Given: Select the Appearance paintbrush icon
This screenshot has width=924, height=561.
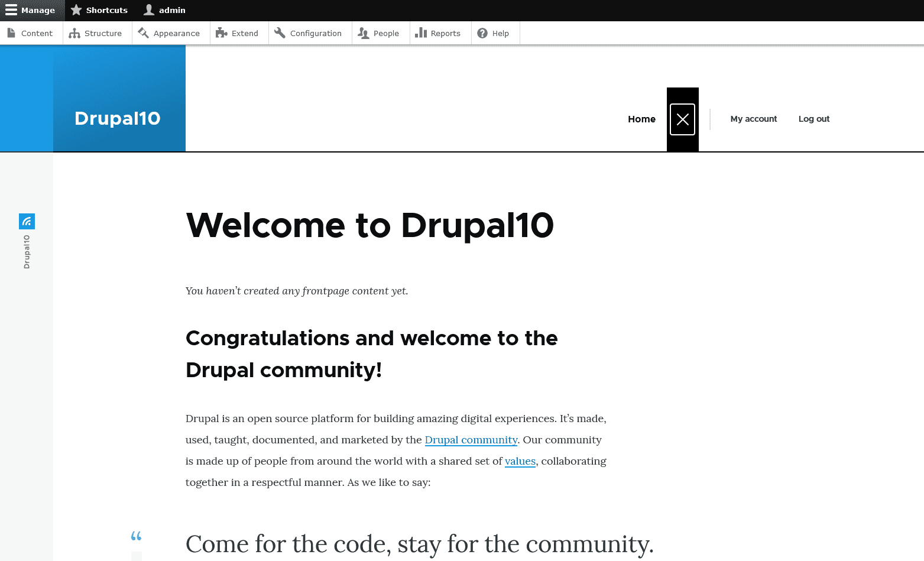Looking at the screenshot, I should (x=144, y=33).
